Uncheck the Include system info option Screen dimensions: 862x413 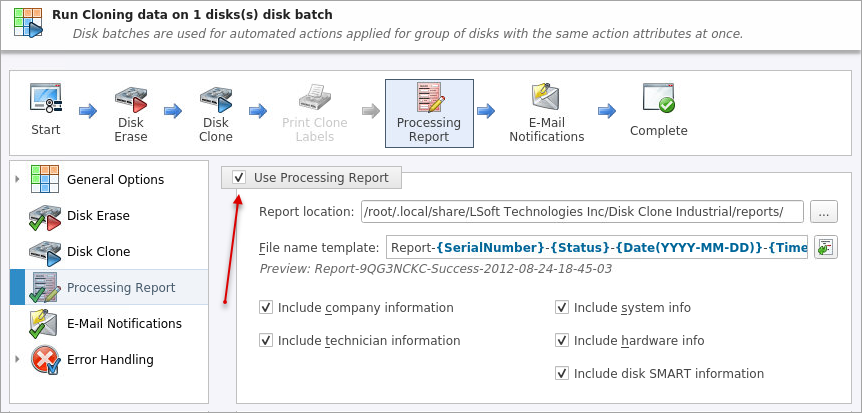point(562,308)
